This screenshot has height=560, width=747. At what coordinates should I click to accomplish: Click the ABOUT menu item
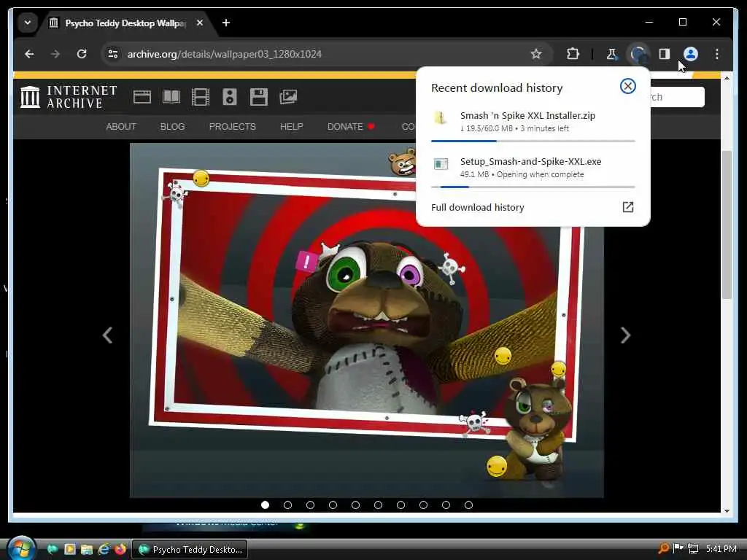tap(121, 127)
